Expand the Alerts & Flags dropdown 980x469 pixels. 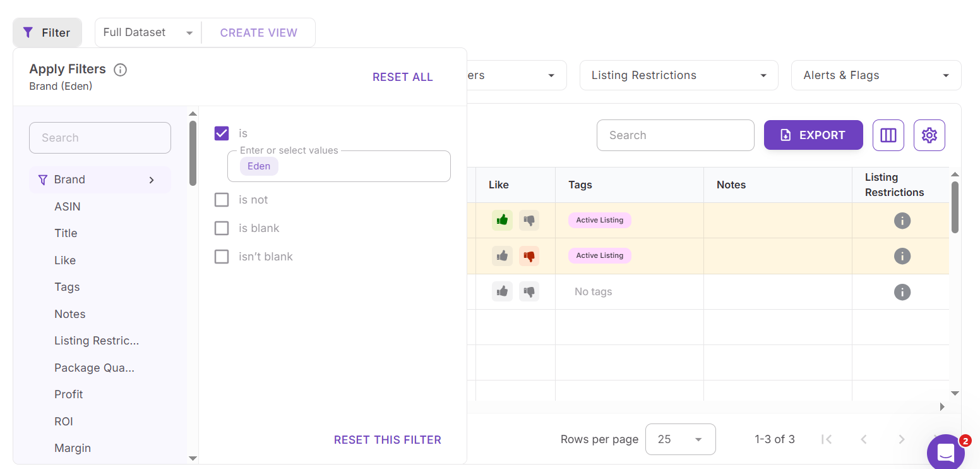click(x=875, y=75)
